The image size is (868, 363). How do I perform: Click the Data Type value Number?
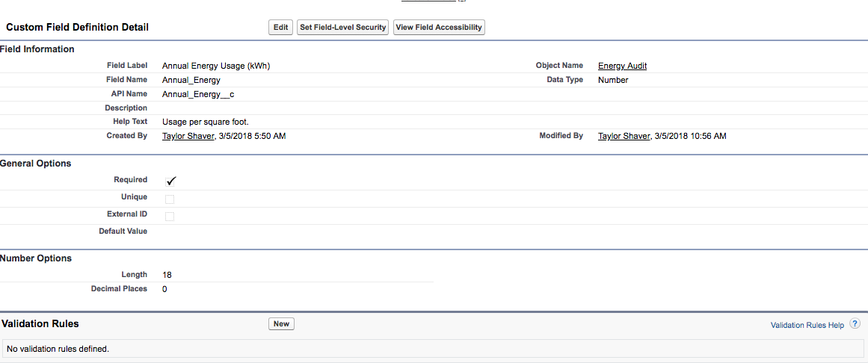click(613, 80)
